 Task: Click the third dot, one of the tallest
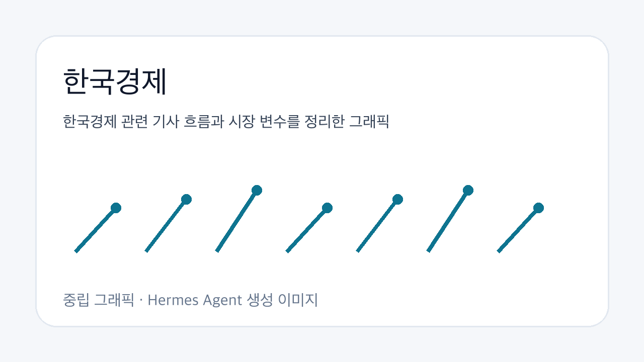257,190
